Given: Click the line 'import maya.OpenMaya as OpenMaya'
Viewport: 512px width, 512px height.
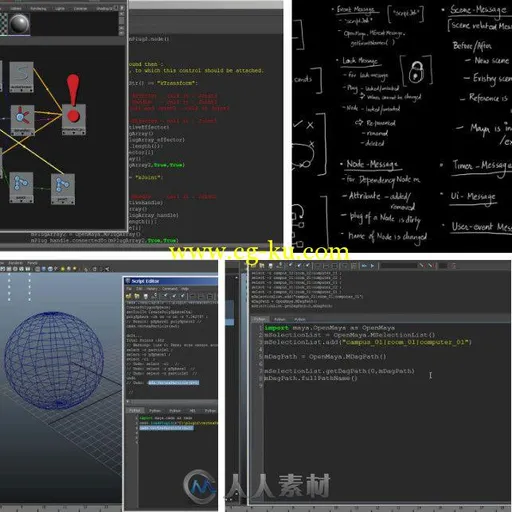Looking at the screenshot, I should tap(330, 328).
